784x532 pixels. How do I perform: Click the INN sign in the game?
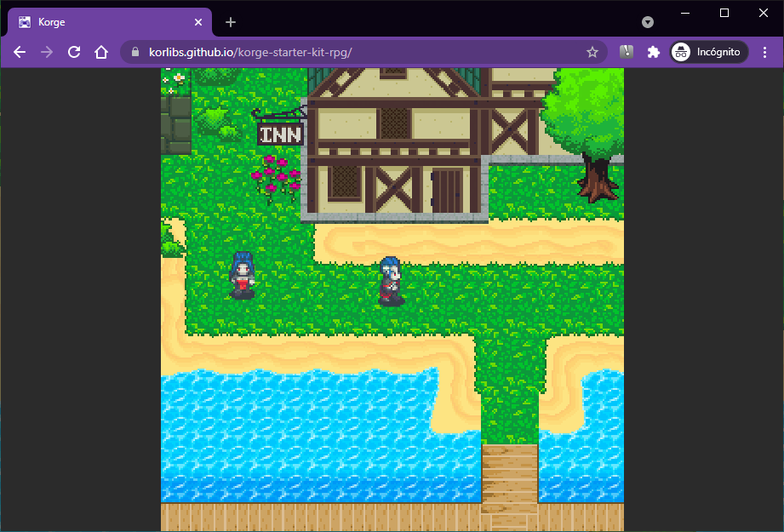point(281,134)
